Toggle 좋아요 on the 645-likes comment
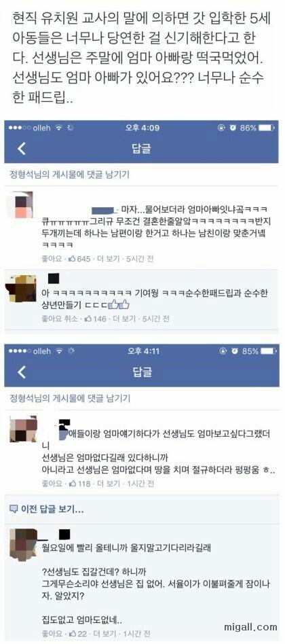 coord(52,259)
